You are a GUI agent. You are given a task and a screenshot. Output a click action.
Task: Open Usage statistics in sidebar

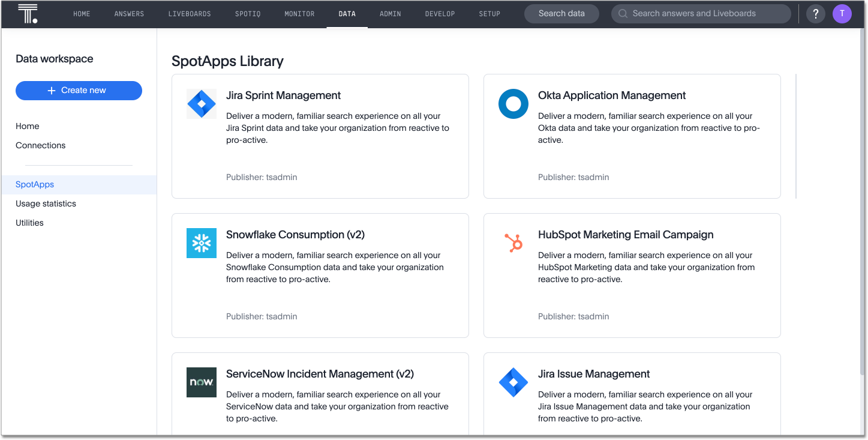[46, 203]
